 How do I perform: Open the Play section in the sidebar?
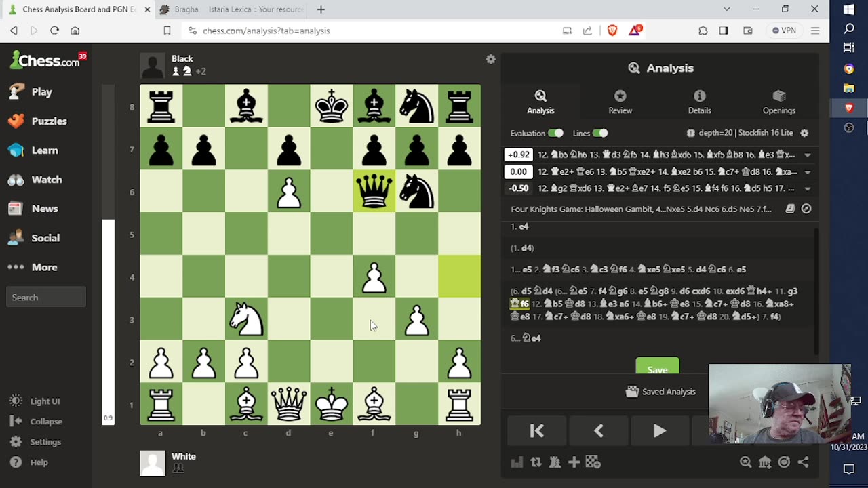[x=30, y=91]
